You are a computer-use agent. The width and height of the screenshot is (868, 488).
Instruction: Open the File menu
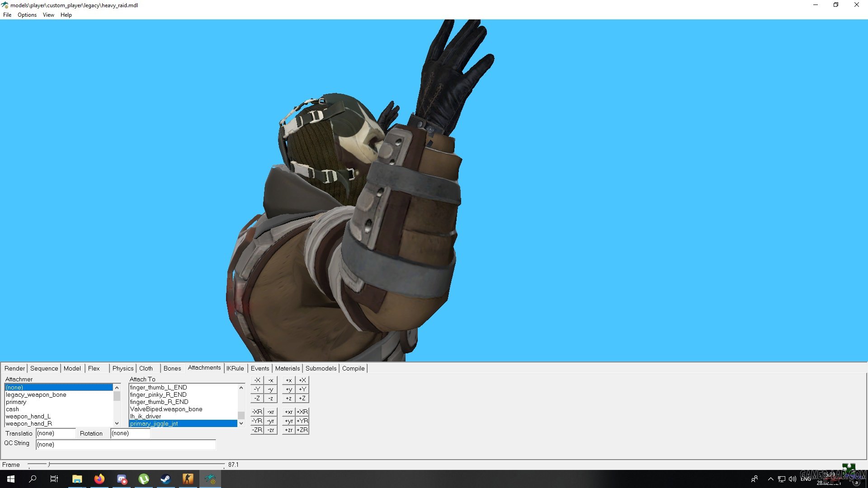tap(7, 15)
